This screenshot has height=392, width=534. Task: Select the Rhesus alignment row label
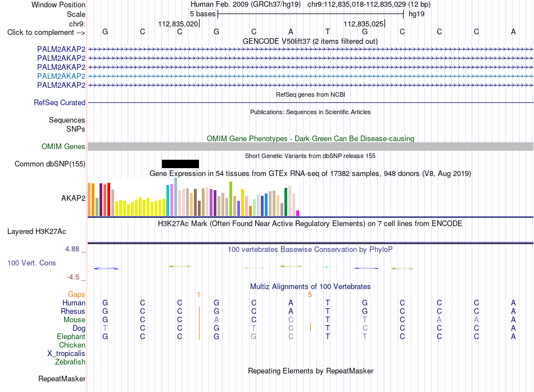(x=73, y=311)
